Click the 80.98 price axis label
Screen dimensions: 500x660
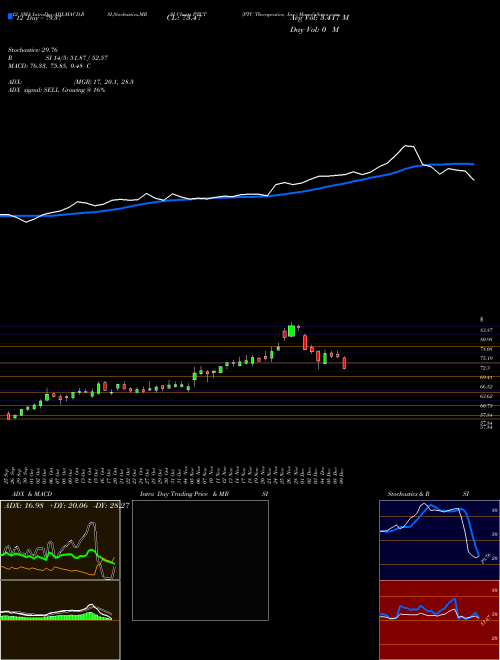486,339
